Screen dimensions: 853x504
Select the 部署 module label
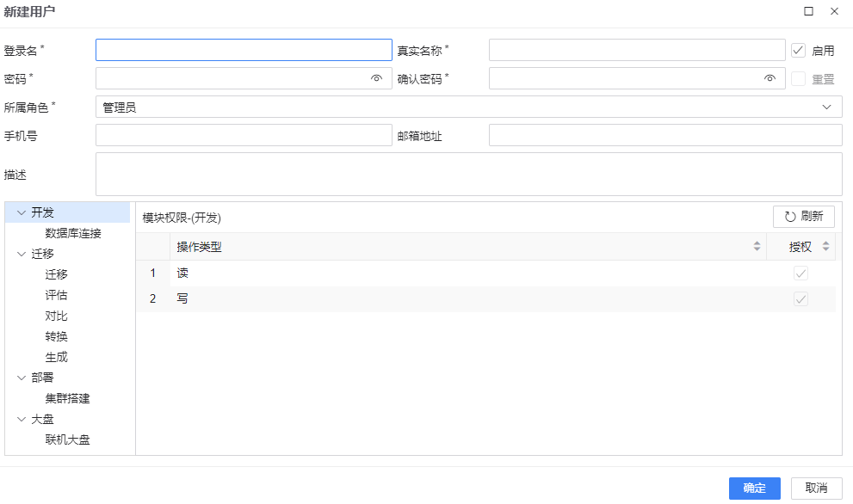pos(42,378)
